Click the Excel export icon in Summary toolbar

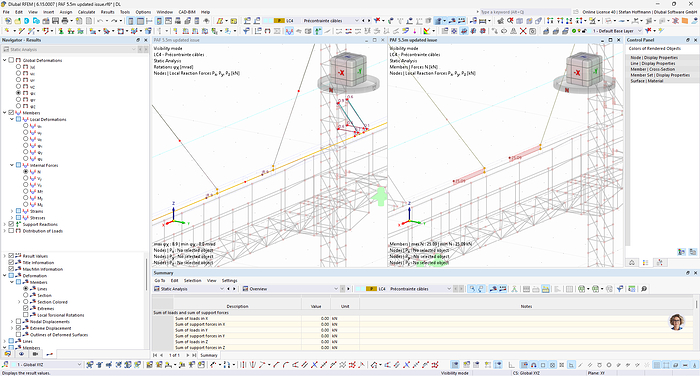(x=582, y=289)
